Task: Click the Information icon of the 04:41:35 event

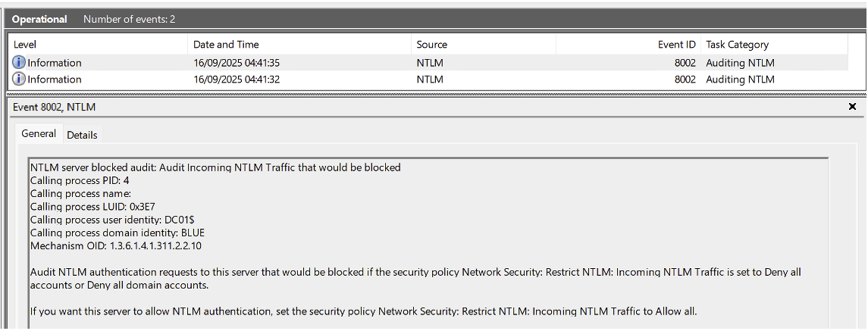Action: tap(19, 63)
